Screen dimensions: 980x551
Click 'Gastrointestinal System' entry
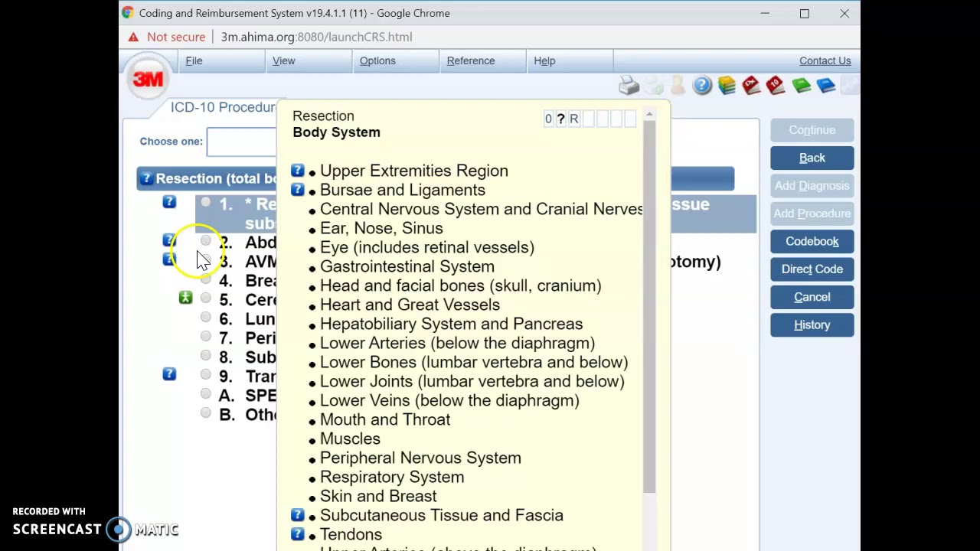[x=407, y=266]
